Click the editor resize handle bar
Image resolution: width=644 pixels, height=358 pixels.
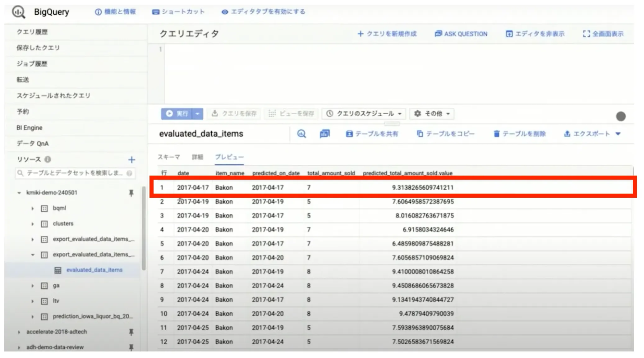392,124
